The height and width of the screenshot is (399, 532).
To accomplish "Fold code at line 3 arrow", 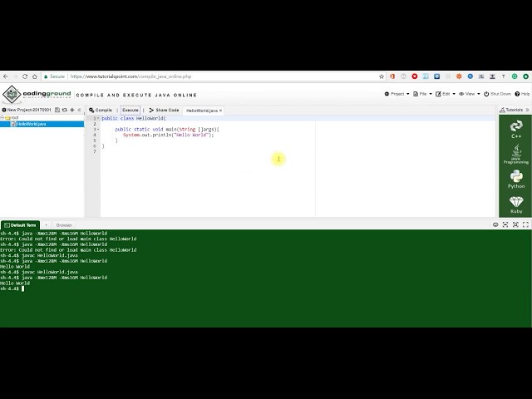I will tap(98, 130).
